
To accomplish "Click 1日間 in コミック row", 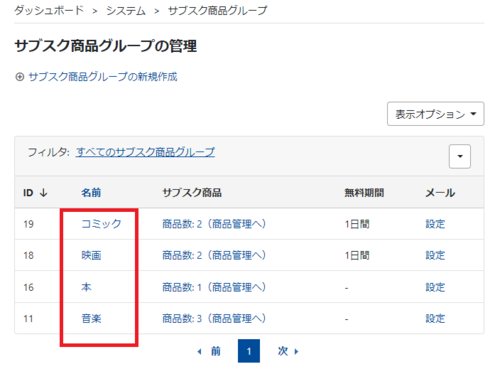I will coord(357,224).
